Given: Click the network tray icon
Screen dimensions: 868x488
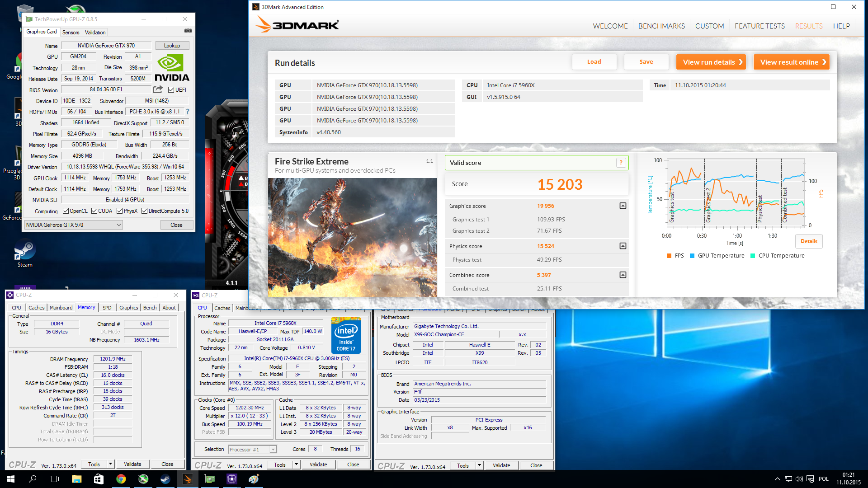Looking at the screenshot, I should pyautogui.click(x=788, y=479).
